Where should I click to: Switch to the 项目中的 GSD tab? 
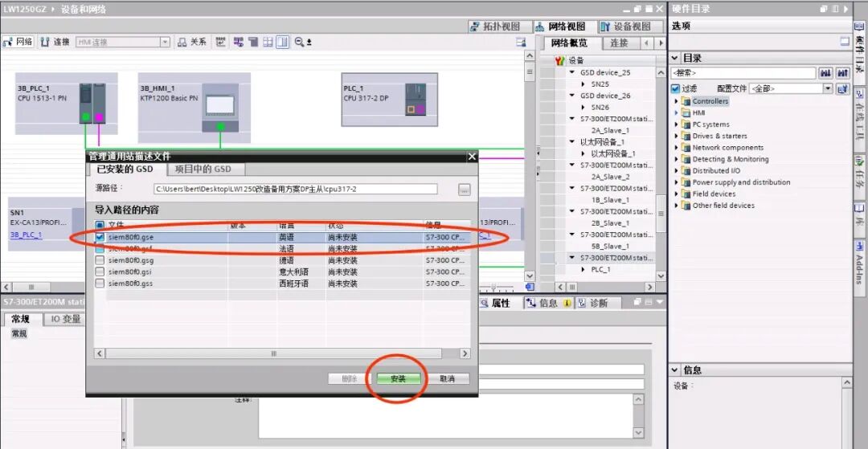pos(207,169)
